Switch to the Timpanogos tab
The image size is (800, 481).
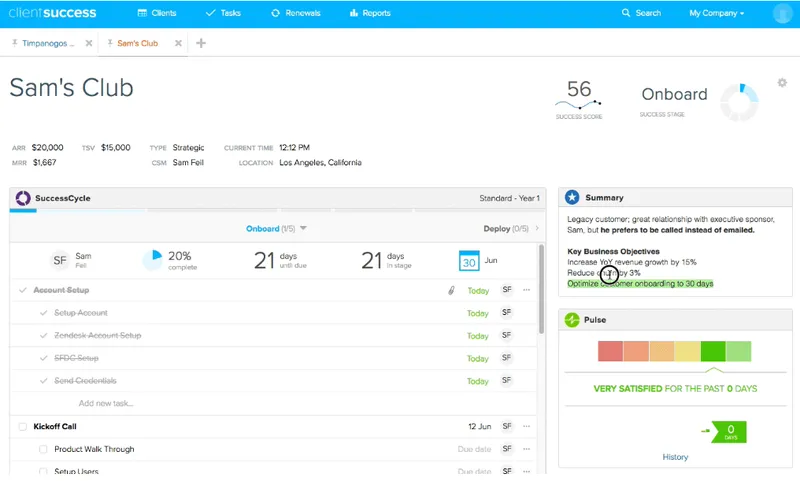click(47, 43)
